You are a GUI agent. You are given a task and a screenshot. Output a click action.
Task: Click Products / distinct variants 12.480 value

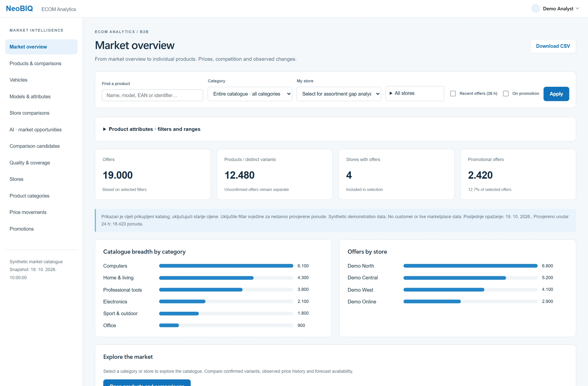[x=239, y=175]
